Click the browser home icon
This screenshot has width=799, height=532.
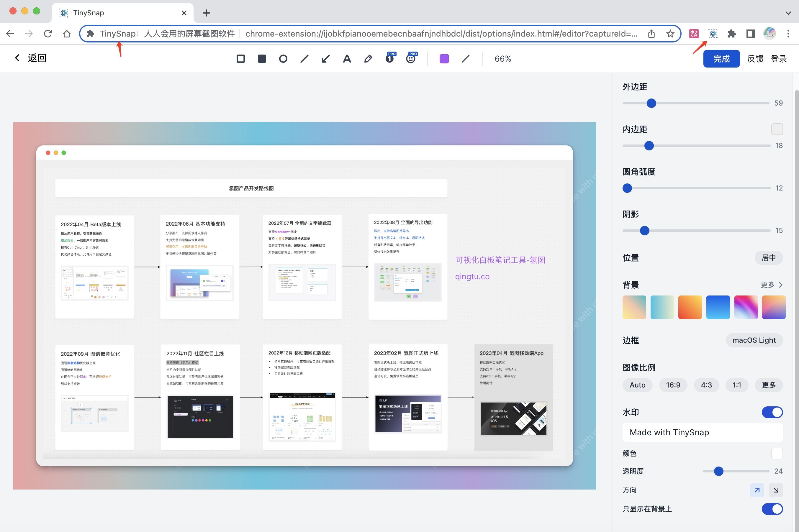click(67, 34)
